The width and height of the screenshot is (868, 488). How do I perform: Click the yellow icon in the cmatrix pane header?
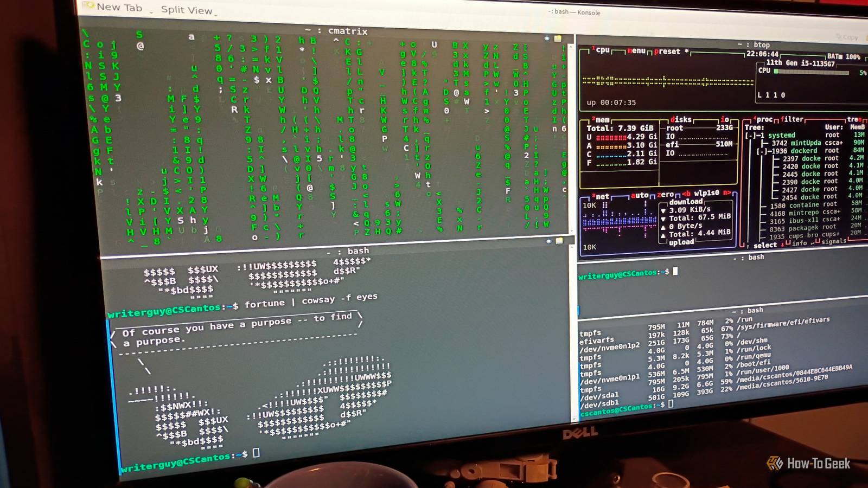point(558,38)
